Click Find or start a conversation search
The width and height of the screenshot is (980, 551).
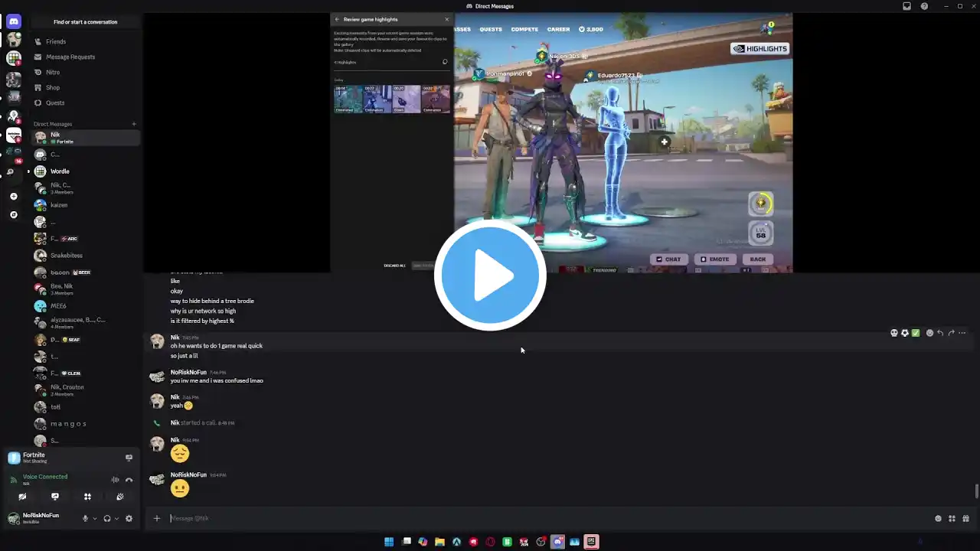(86, 22)
